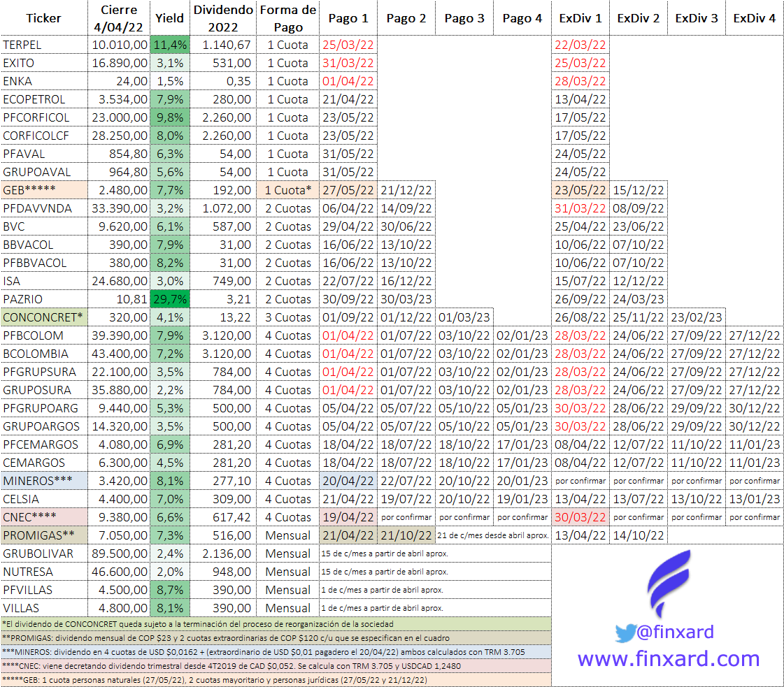Click the BVC ticker cell
This screenshot has height=687, width=784.
tap(44, 227)
